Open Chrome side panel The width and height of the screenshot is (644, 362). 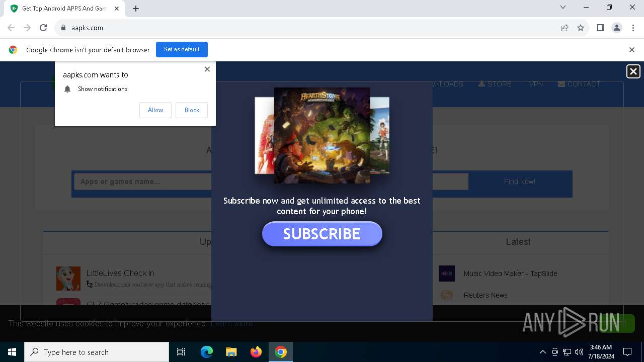click(x=600, y=28)
